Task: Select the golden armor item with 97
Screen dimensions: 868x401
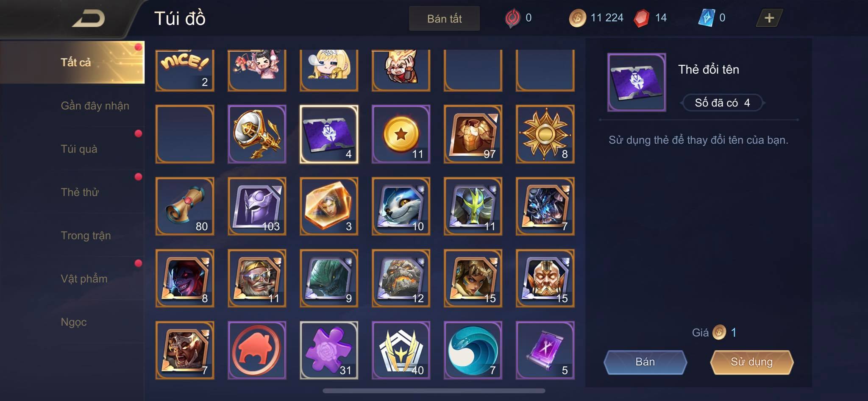Action: coord(473,134)
